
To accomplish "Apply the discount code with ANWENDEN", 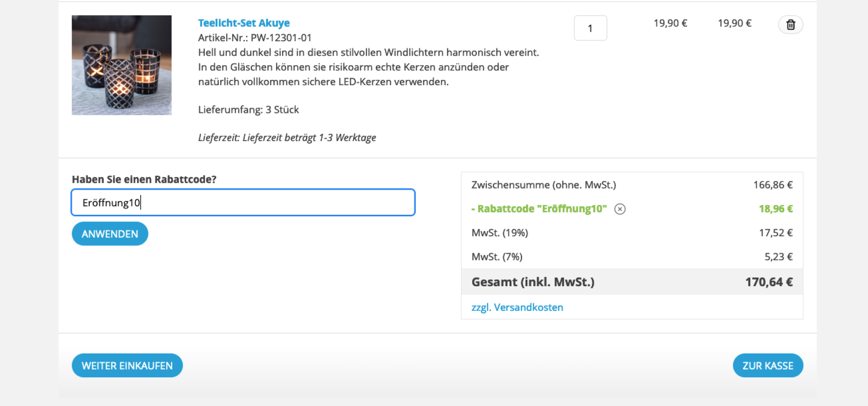I will pyautogui.click(x=110, y=234).
